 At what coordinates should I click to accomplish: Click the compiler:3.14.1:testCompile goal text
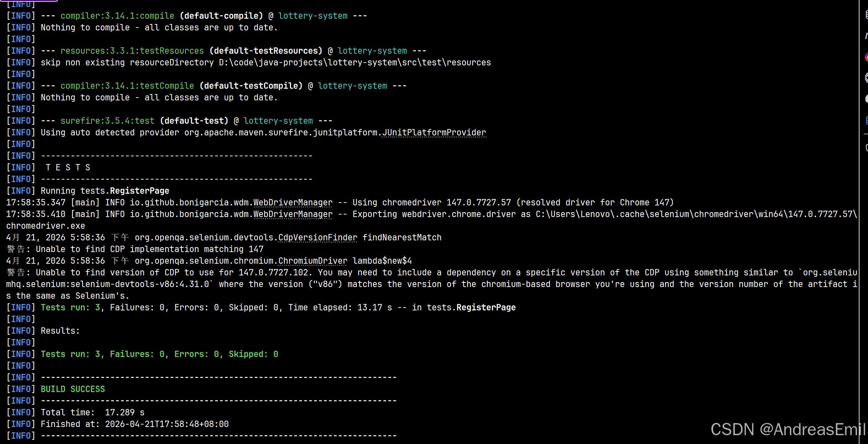coord(127,86)
